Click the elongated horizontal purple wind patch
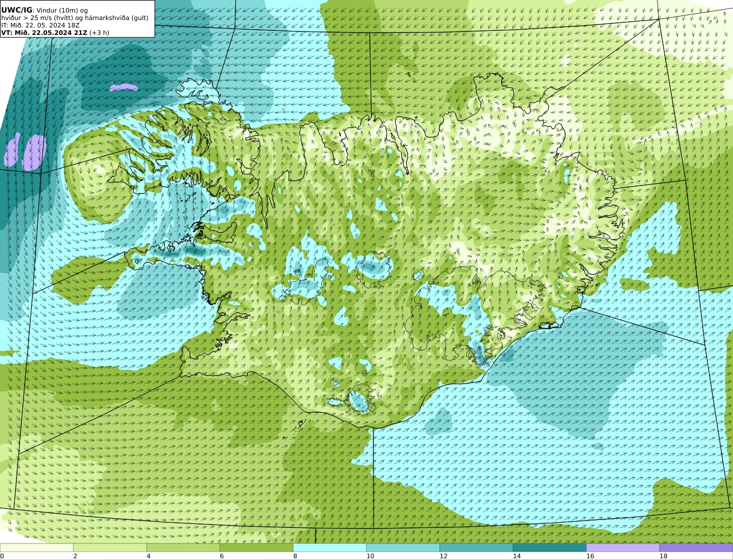 pos(124,88)
